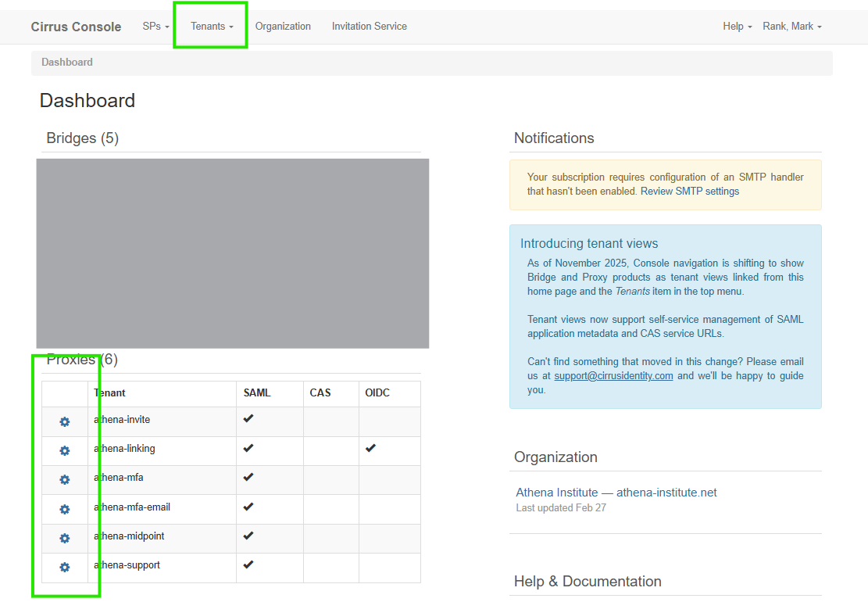Click the gray Bridges panel area
868x602 pixels.
click(233, 253)
